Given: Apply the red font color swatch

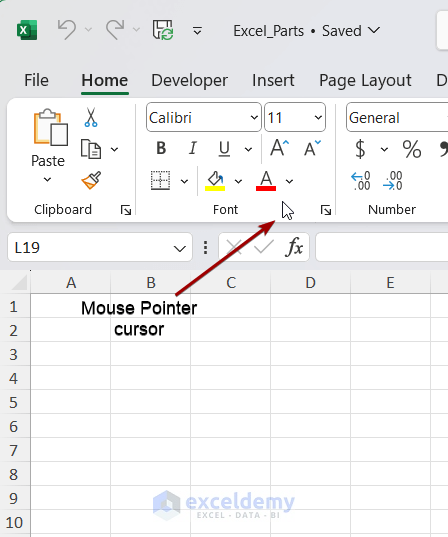Looking at the screenshot, I should 266,180.
